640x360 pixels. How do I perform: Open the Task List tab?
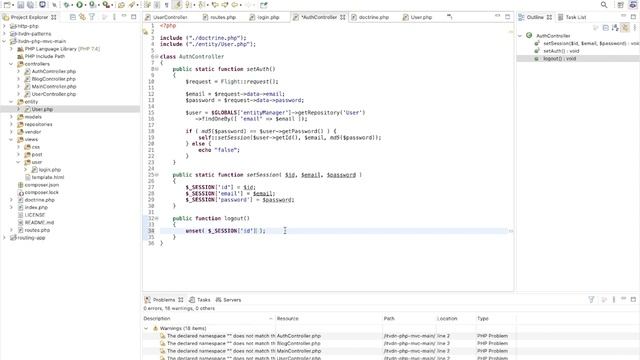(x=572, y=17)
